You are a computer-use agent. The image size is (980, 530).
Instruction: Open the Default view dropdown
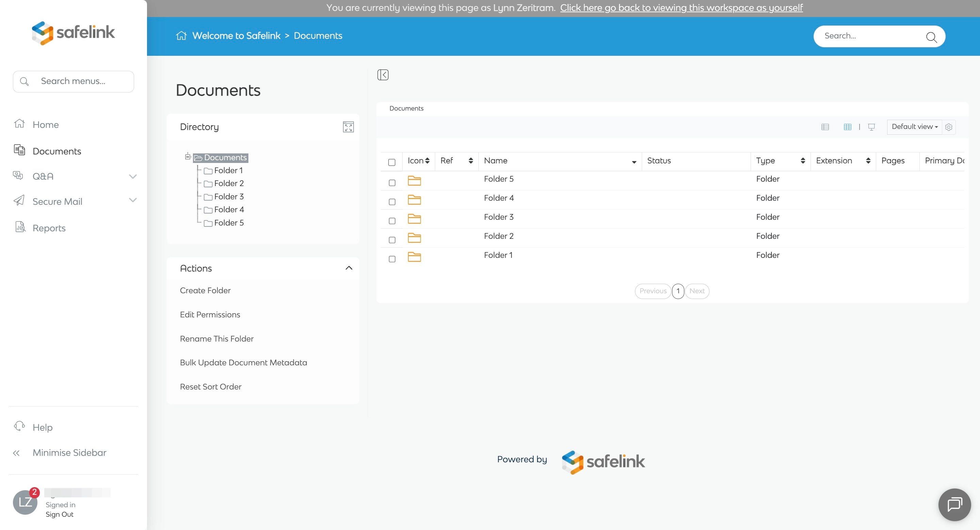pyautogui.click(x=914, y=127)
